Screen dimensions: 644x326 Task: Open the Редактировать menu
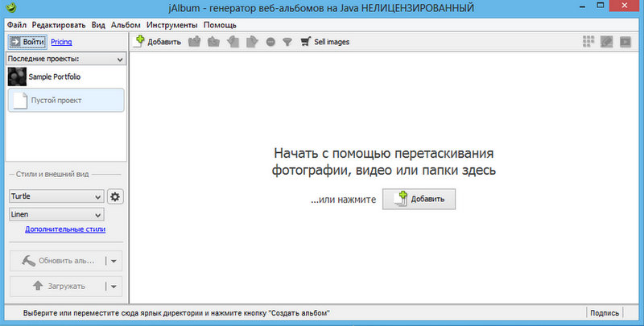click(x=59, y=25)
